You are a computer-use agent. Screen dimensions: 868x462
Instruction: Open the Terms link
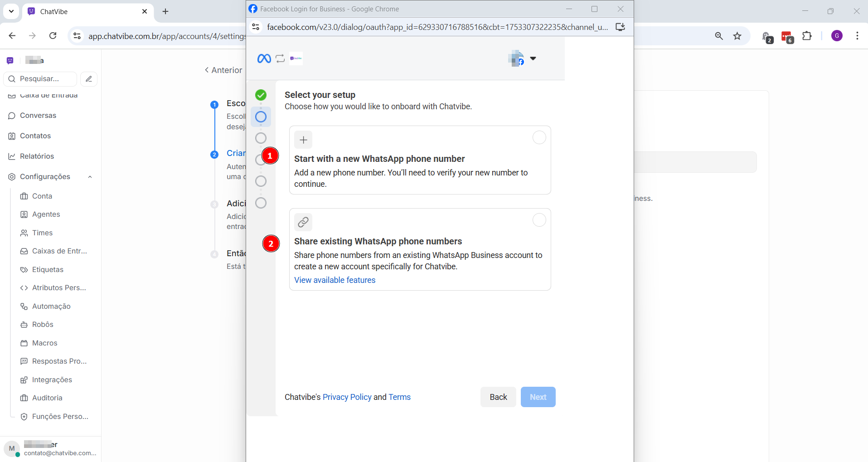click(399, 397)
